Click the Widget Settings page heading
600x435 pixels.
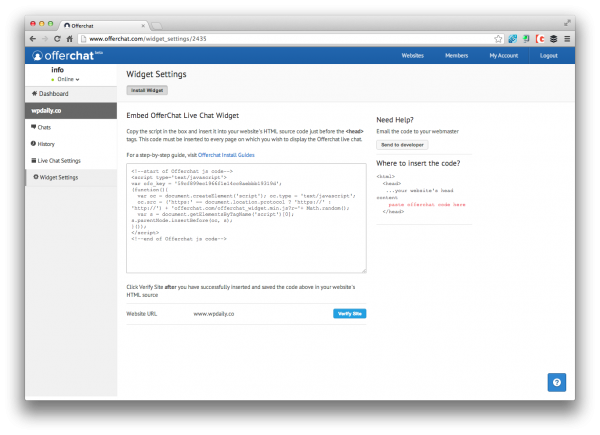click(x=156, y=74)
